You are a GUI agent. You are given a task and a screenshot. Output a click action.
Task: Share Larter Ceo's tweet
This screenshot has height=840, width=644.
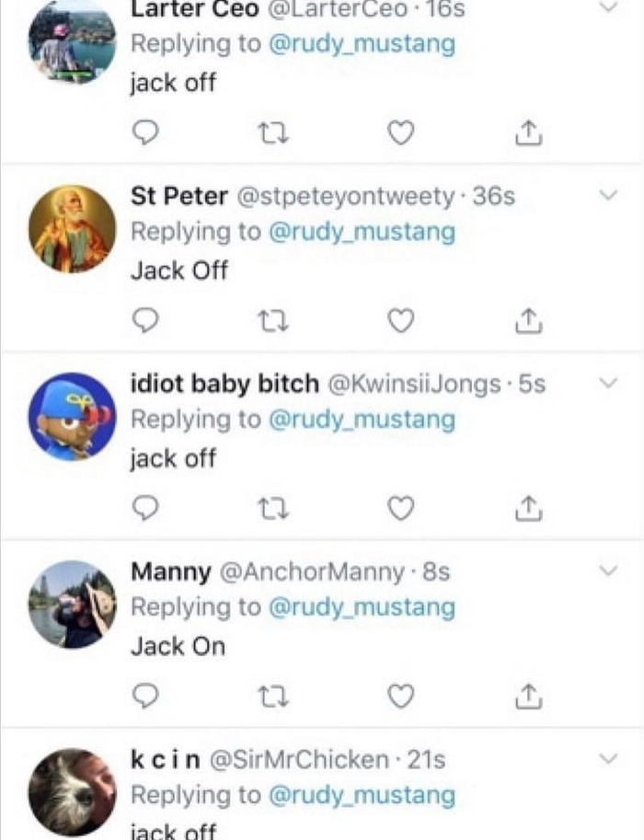526,134
